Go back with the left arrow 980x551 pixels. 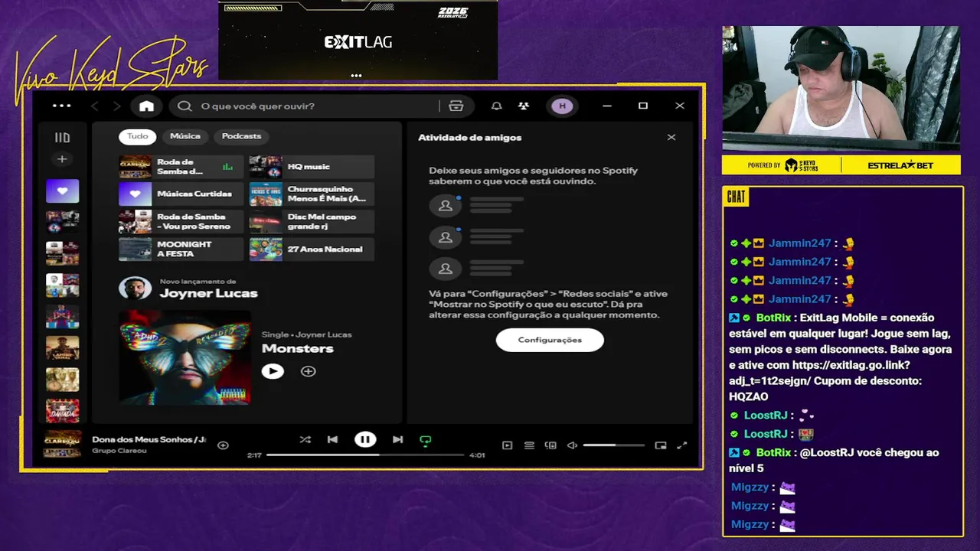[95, 106]
